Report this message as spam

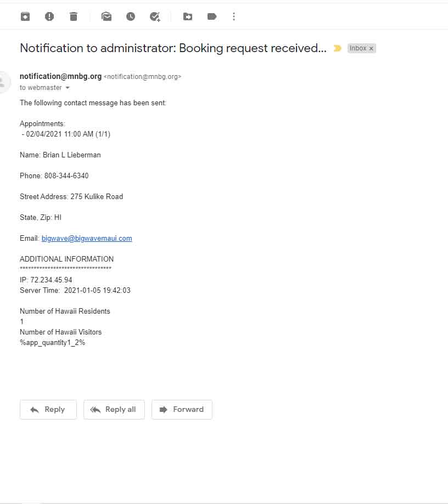pos(49,16)
